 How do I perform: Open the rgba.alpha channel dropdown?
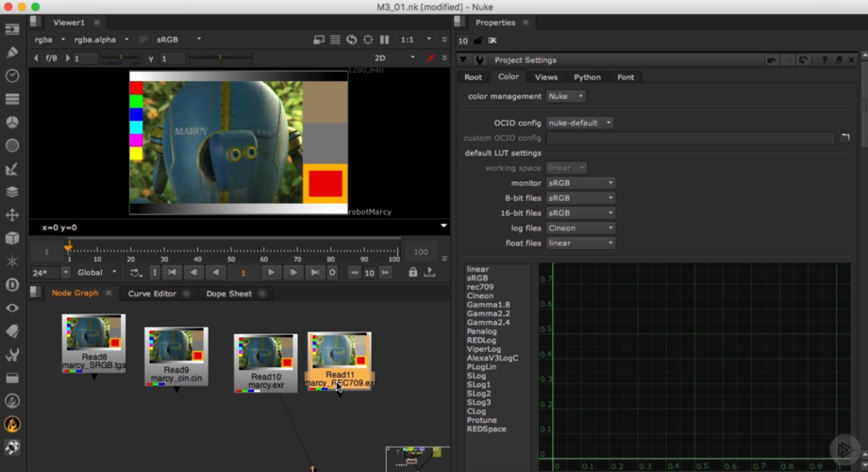point(101,40)
